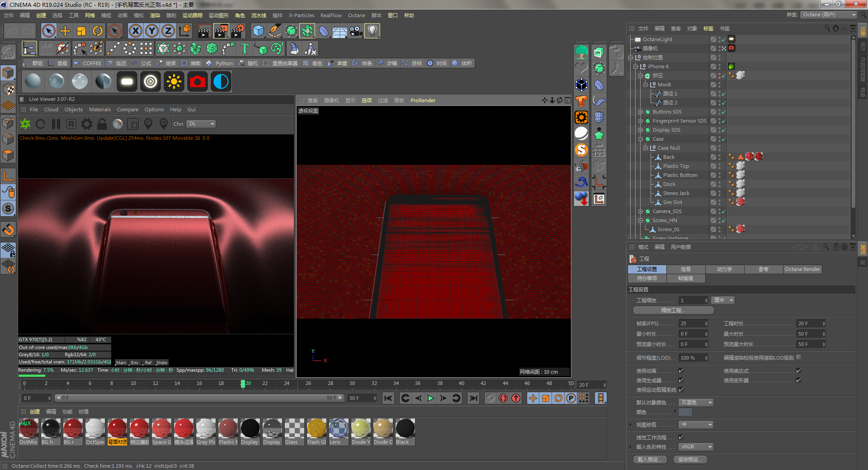Toggle Z axis lock
Screen dimensions: 868x470
tap(168, 31)
